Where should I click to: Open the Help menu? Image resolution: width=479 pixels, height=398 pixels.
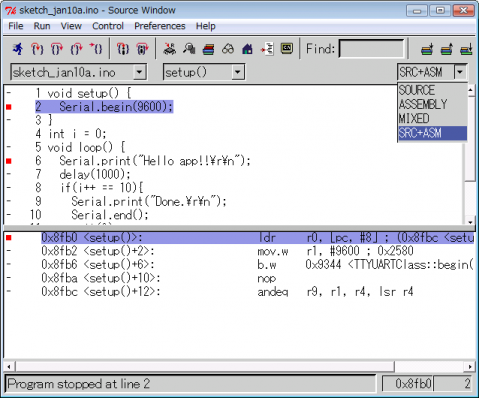pyautogui.click(x=205, y=26)
